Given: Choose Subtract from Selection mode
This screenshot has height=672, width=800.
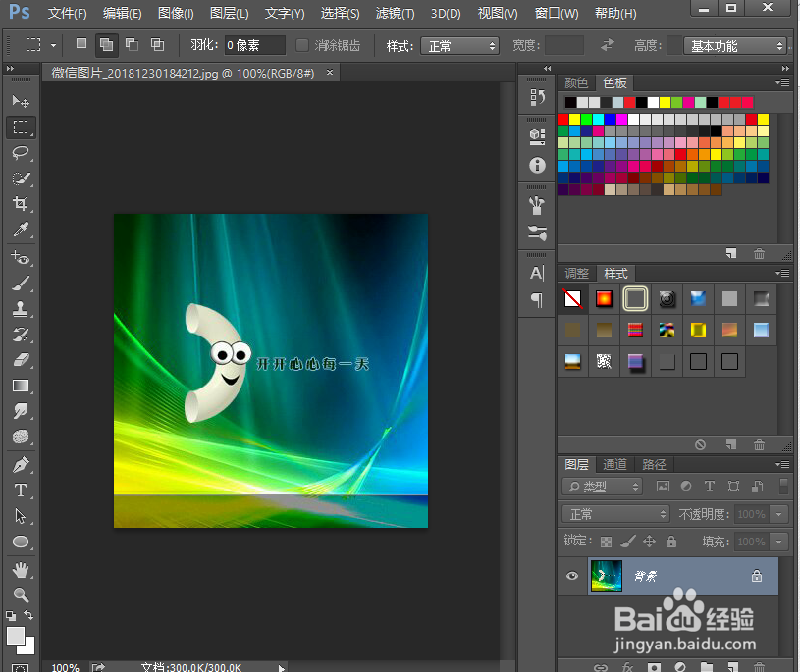Looking at the screenshot, I should (133, 45).
